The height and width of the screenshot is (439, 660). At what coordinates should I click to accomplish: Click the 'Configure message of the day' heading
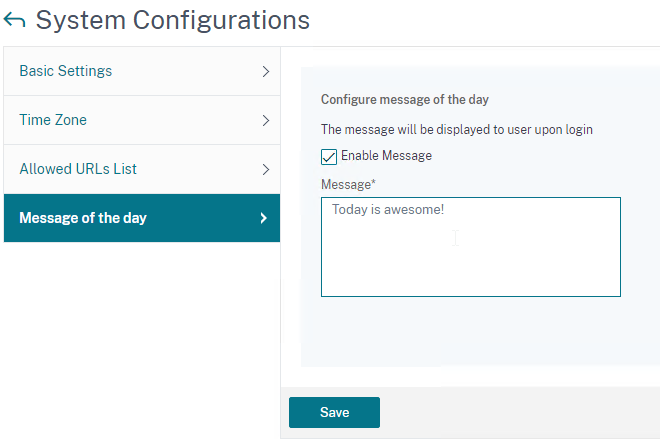coord(405,99)
